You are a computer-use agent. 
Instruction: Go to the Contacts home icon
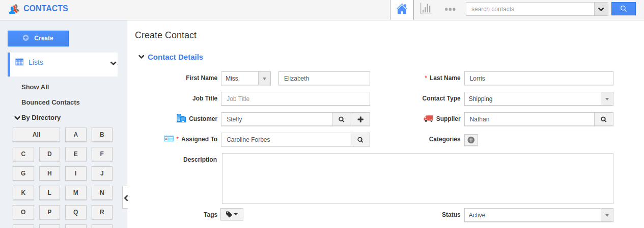point(402,9)
